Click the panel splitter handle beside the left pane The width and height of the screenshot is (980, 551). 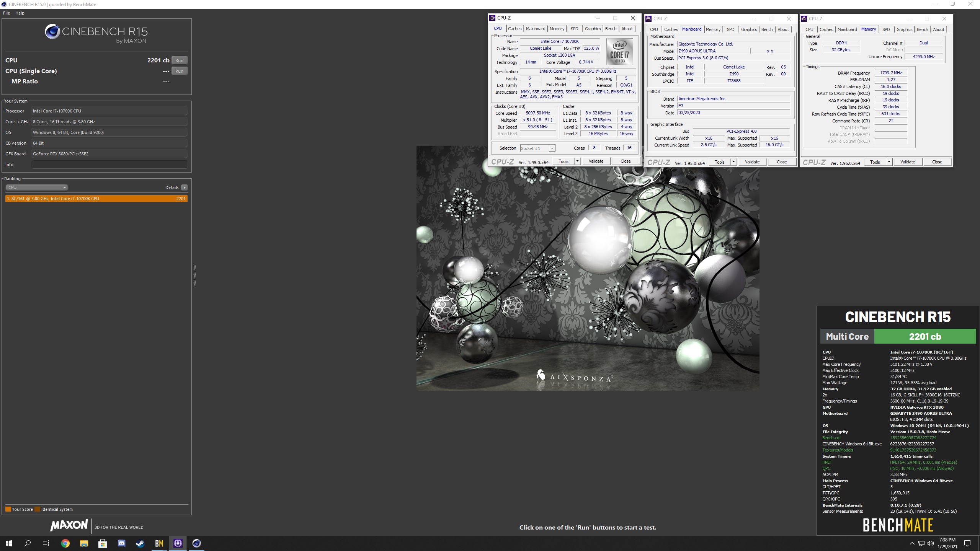(195, 275)
